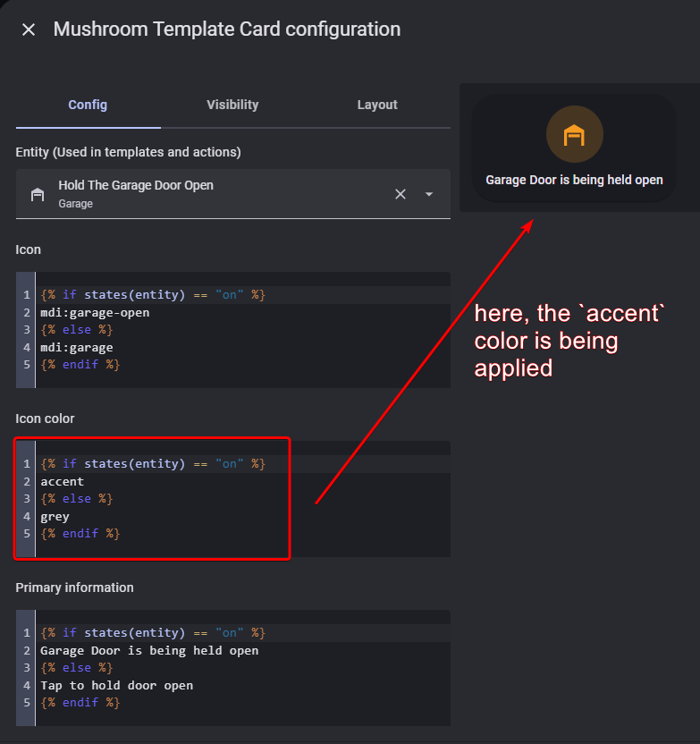The image size is (700, 744).
Task: Click the 'Tap to hold door open' line
Action: (x=116, y=686)
